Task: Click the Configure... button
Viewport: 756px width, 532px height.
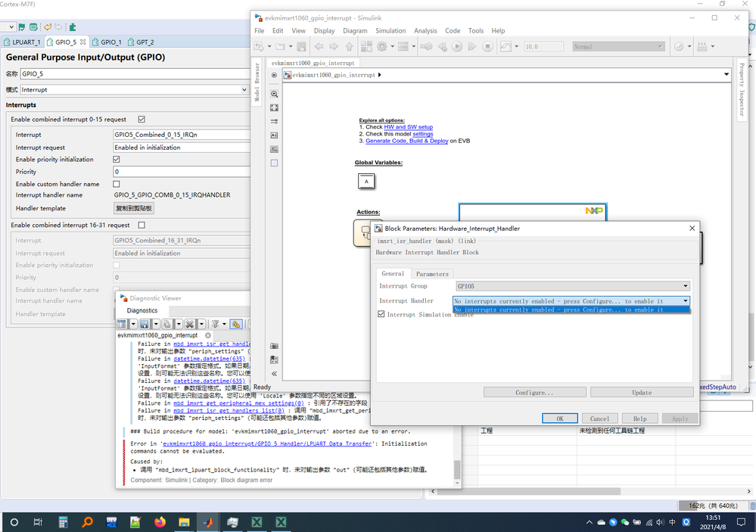Action: [535, 393]
